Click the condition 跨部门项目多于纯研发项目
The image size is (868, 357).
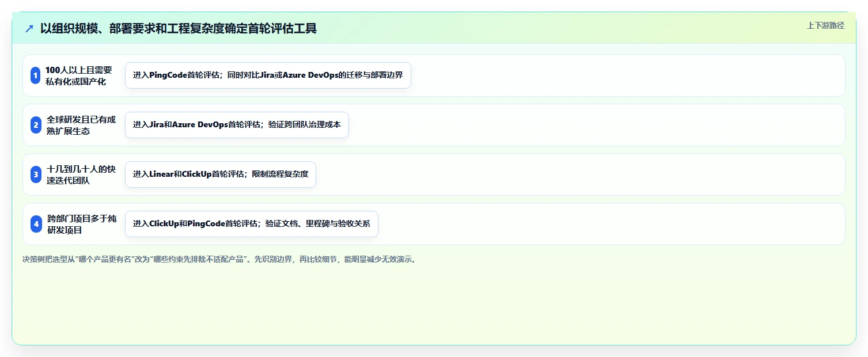tap(81, 224)
